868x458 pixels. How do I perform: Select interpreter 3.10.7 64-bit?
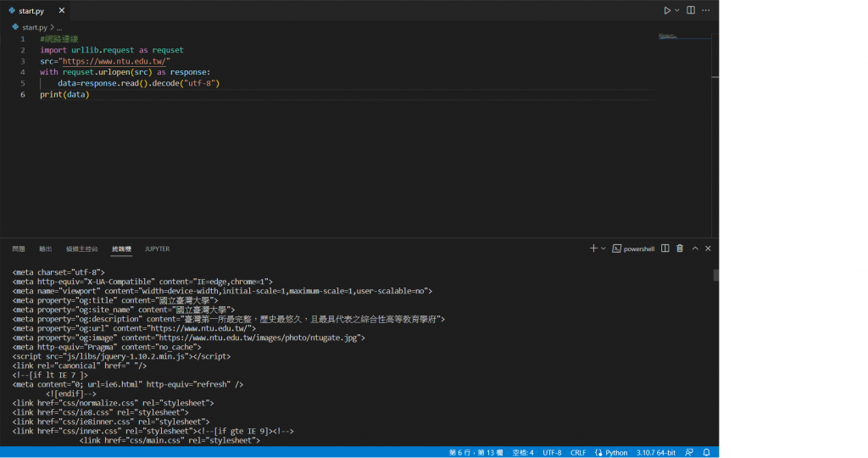pos(656,452)
